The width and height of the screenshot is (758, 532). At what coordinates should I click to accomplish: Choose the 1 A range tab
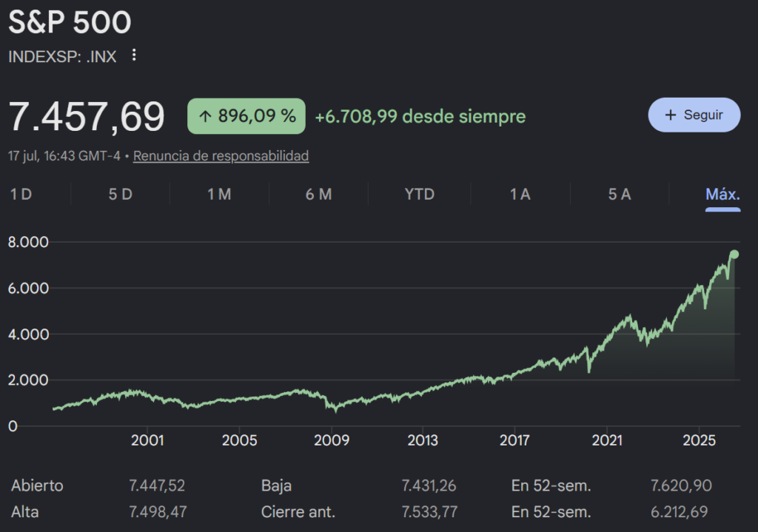coord(520,195)
